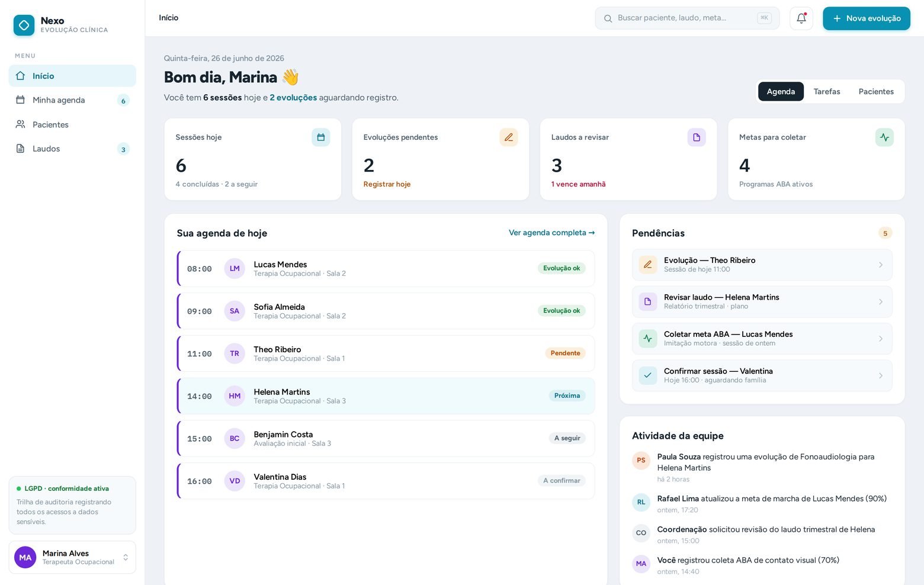Click the document icon beside Revisar laudo — Helena Martins
Viewport: 924px width, 585px height.
(647, 301)
